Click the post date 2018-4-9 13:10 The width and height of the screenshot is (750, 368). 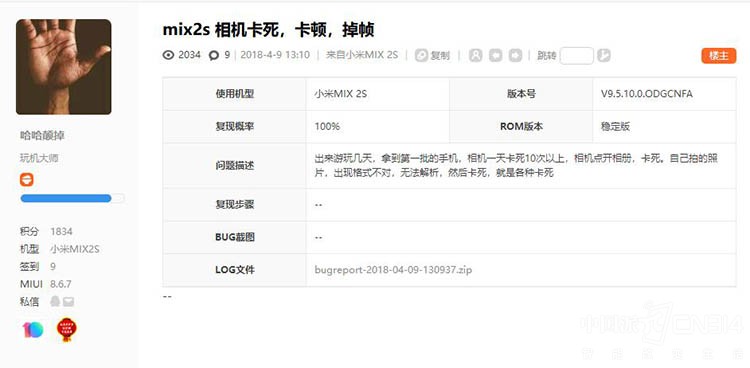pos(275,55)
